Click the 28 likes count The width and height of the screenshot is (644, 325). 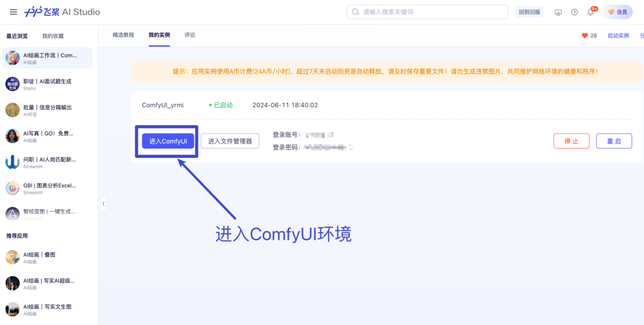pyautogui.click(x=593, y=36)
